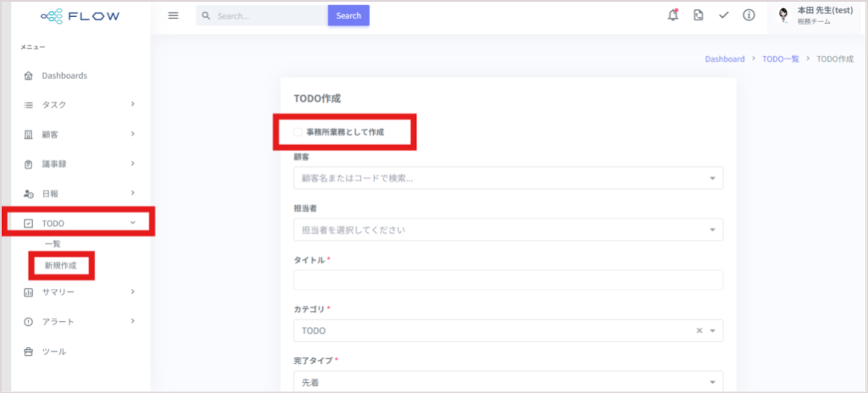Screen dimensions: 868x393
Task: Click the アラート alert icon
Action: [29, 322]
